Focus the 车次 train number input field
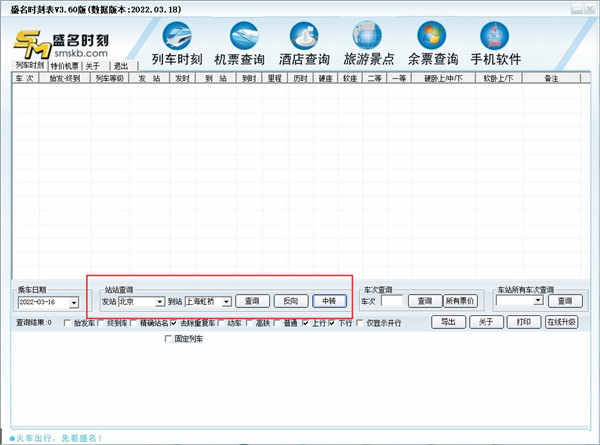The image size is (600, 445). tap(393, 301)
